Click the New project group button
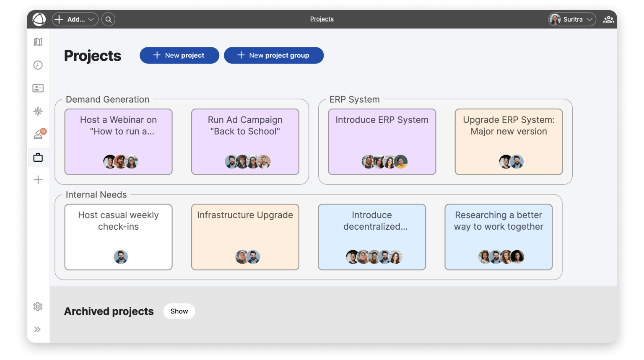The width and height of the screenshot is (644, 360). point(273,55)
